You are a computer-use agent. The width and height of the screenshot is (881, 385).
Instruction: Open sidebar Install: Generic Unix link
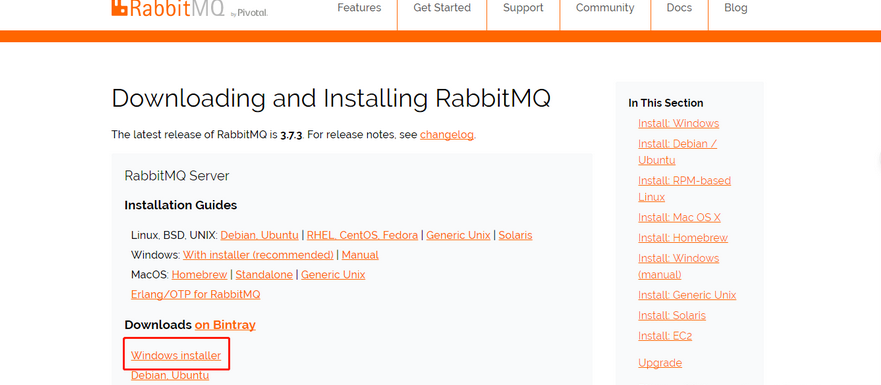[687, 295]
